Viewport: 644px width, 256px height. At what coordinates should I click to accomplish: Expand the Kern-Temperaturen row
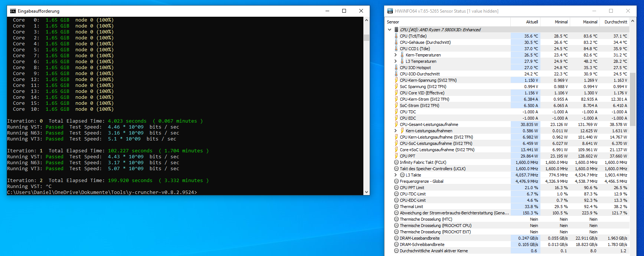tap(395, 55)
